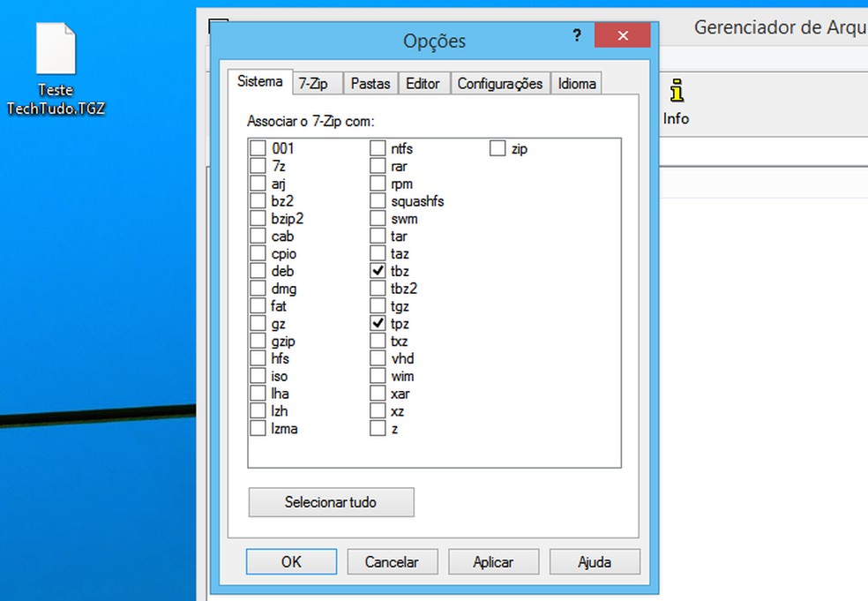Screen dimensions: 868x601
Task: Apply changes with Aplicar button
Action: tap(493, 561)
